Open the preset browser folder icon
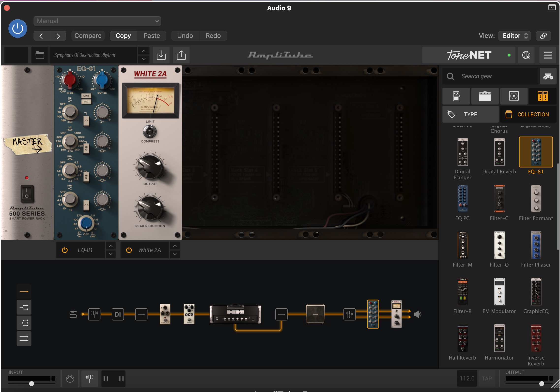Screen dimensions: 560x392 [x=40, y=55]
